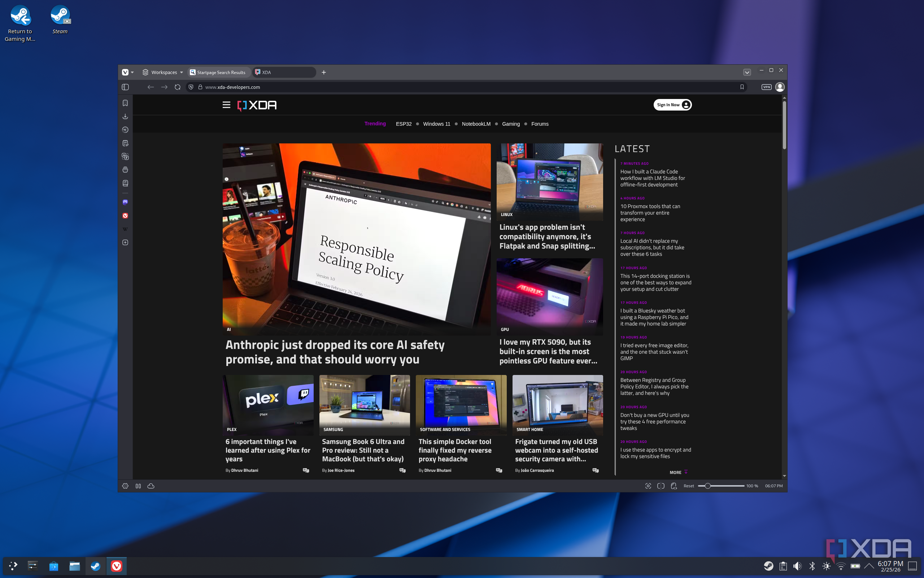Go forward one page

tap(164, 87)
